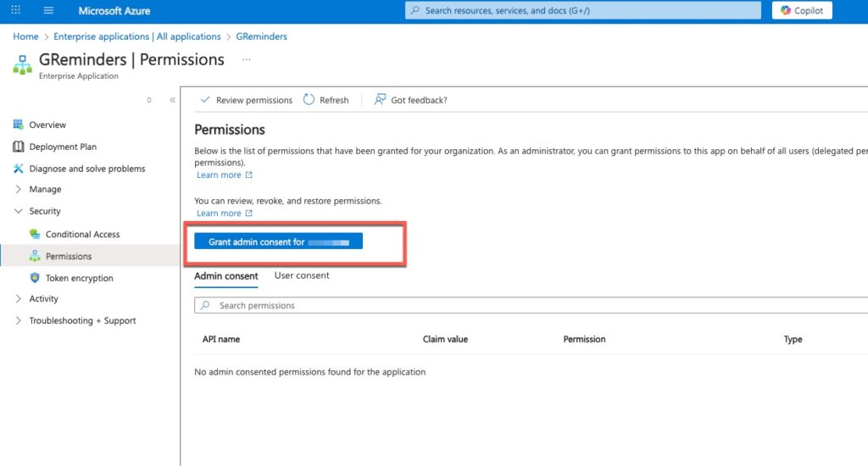Collapse the sidebar with double-chevron icon
Viewport: 868px width, 466px height.
pyautogui.click(x=172, y=100)
